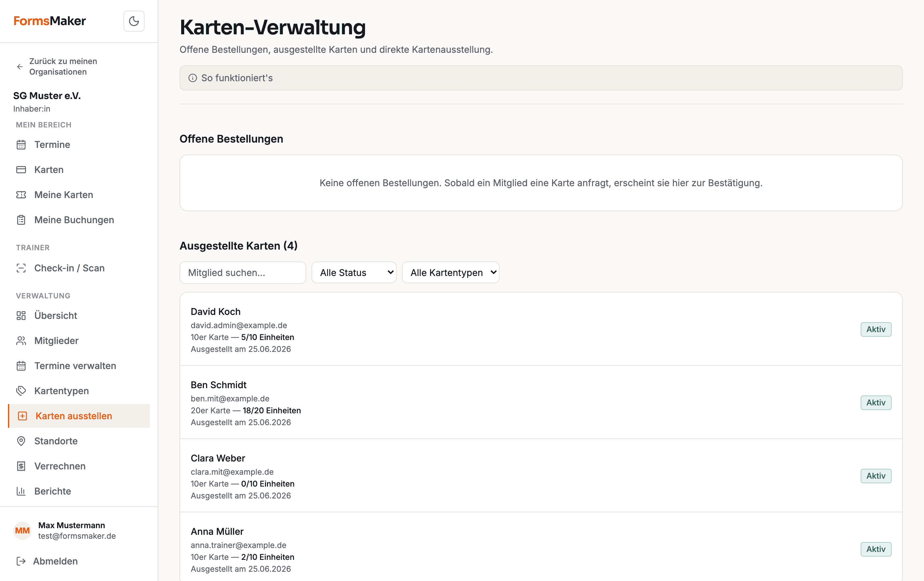Click the MM user avatar
The image size is (924, 581).
click(22, 530)
